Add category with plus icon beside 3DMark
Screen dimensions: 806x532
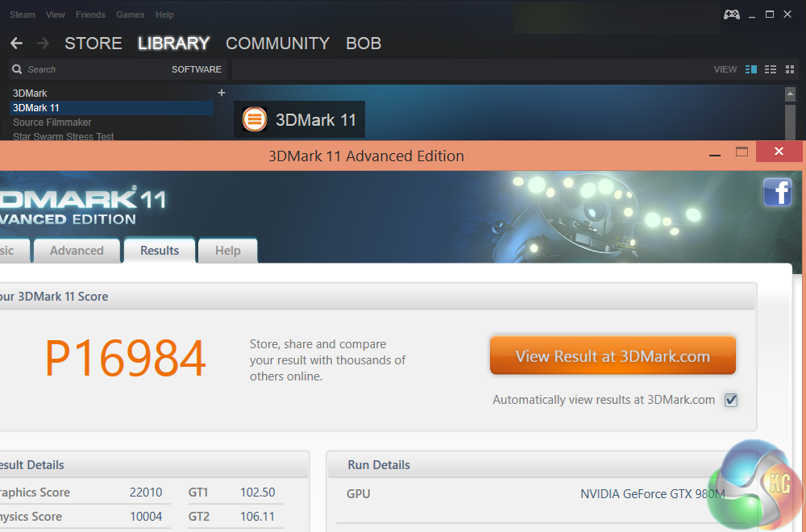click(x=222, y=93)
